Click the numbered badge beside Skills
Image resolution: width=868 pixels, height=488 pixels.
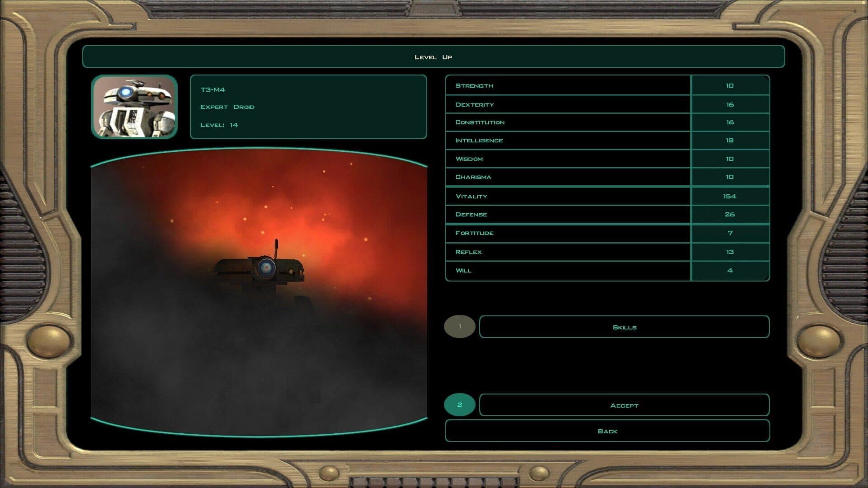point(460,326)
